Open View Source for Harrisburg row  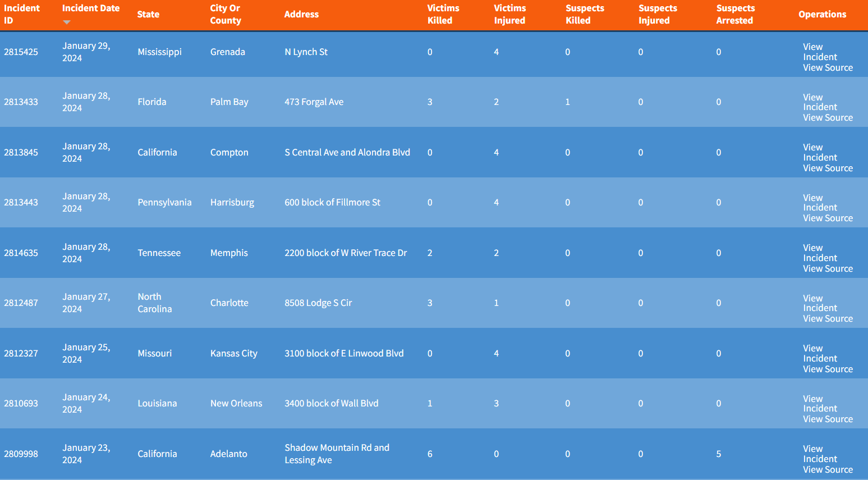(828, 218)
